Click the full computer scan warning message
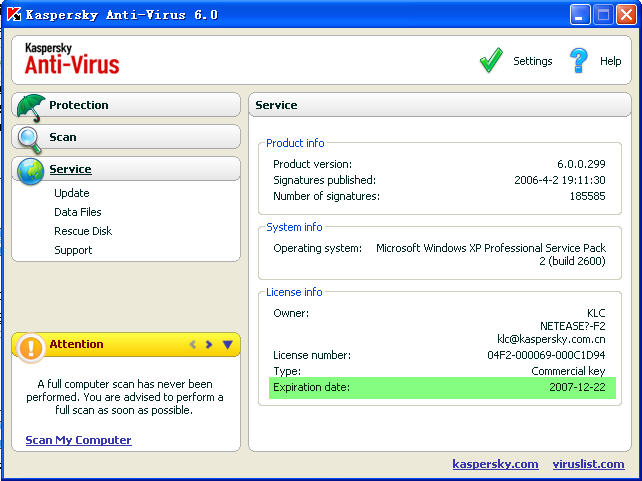 pyautogui.click(x=124, y=397)
